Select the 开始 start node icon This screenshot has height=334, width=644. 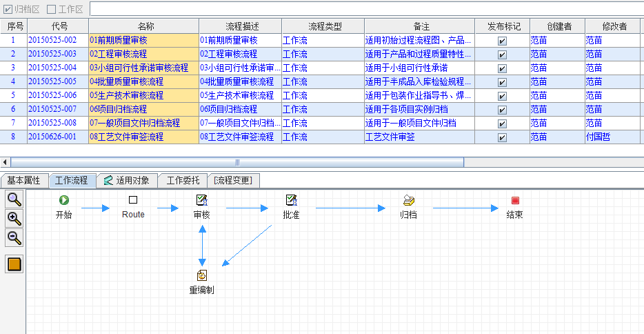(x=63, y=200)
